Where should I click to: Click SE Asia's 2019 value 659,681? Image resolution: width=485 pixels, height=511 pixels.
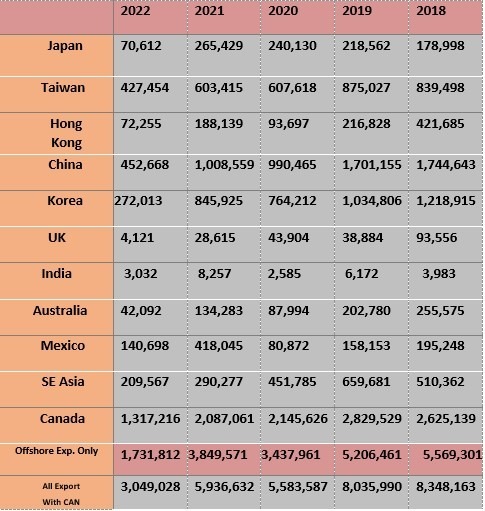click(366, 382)
